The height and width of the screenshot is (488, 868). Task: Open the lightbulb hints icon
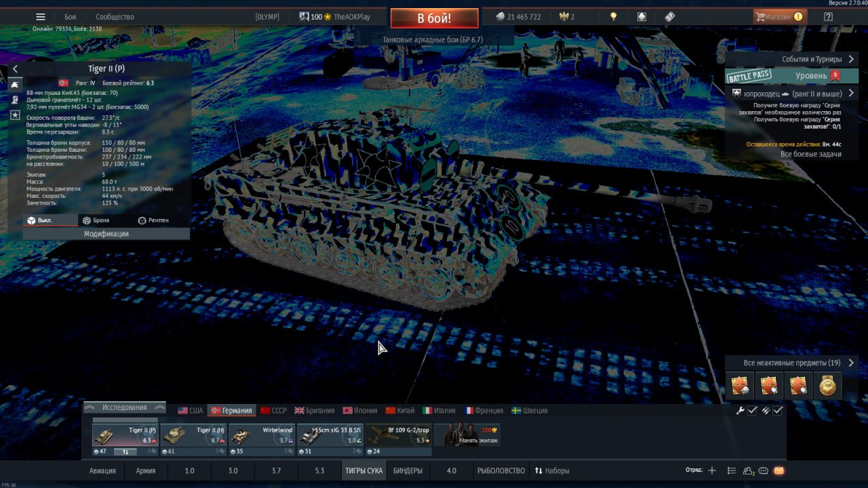click(614, 17)
